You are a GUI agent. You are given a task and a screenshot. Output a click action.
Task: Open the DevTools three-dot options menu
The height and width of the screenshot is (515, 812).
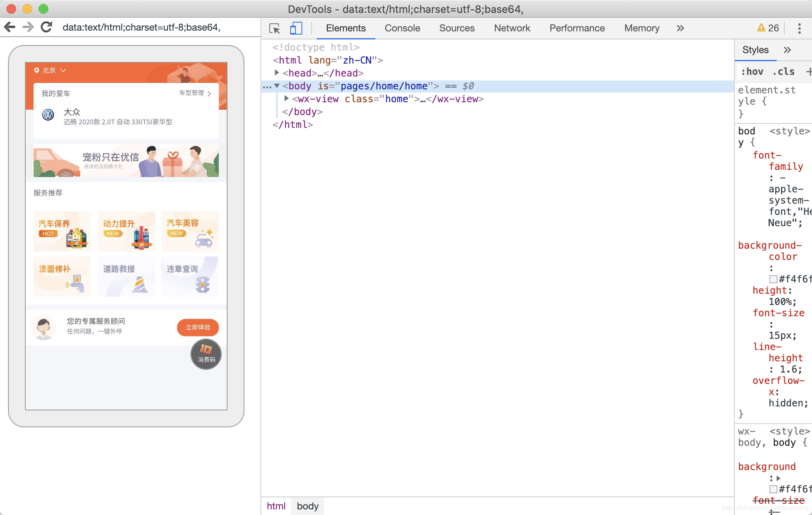799,28
